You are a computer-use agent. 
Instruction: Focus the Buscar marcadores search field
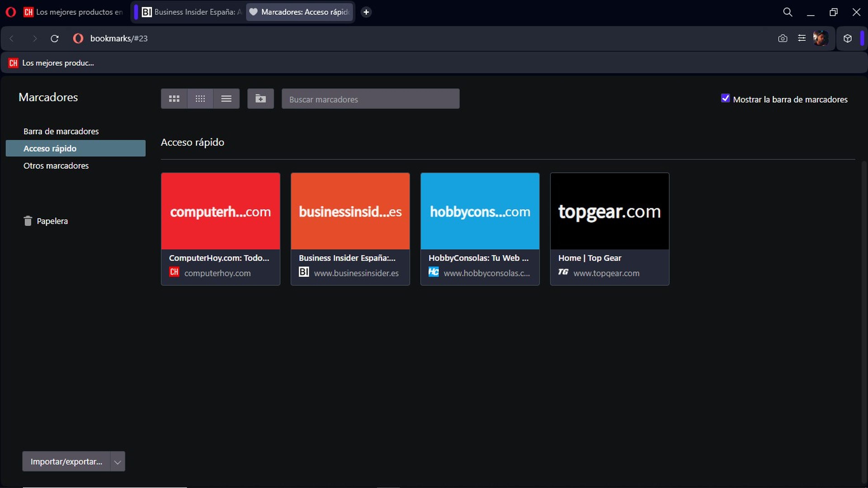[x=370, y=99]
